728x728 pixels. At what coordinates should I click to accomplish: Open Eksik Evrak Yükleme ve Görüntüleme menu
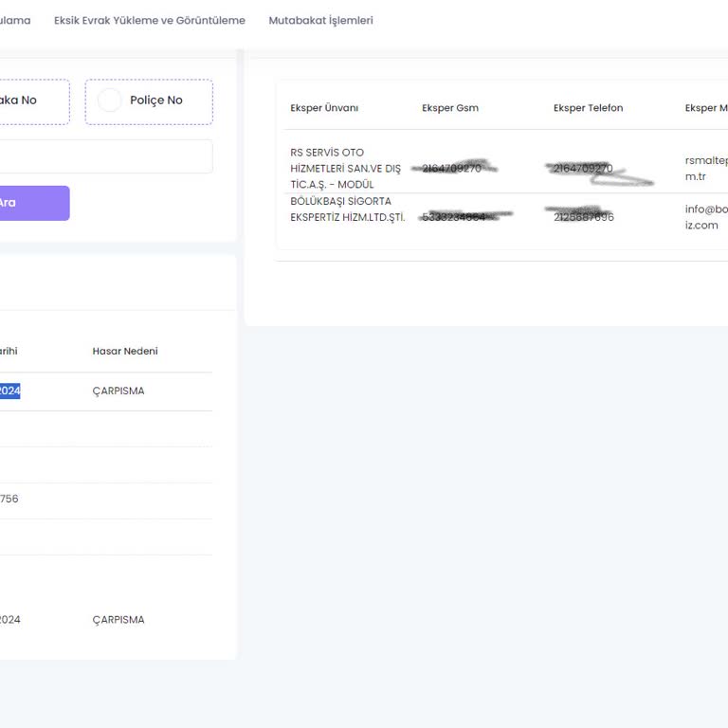[x=149, y=20]
